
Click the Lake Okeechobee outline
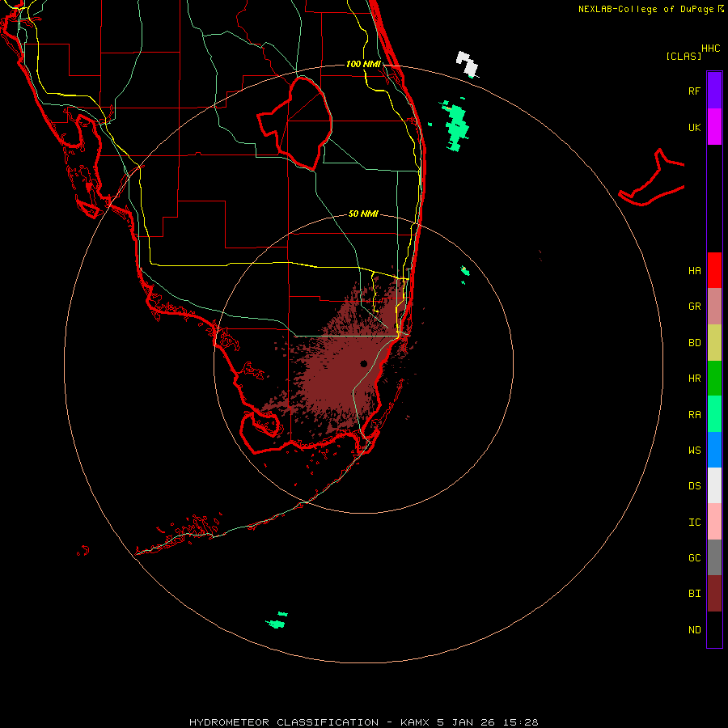[294, 124]
